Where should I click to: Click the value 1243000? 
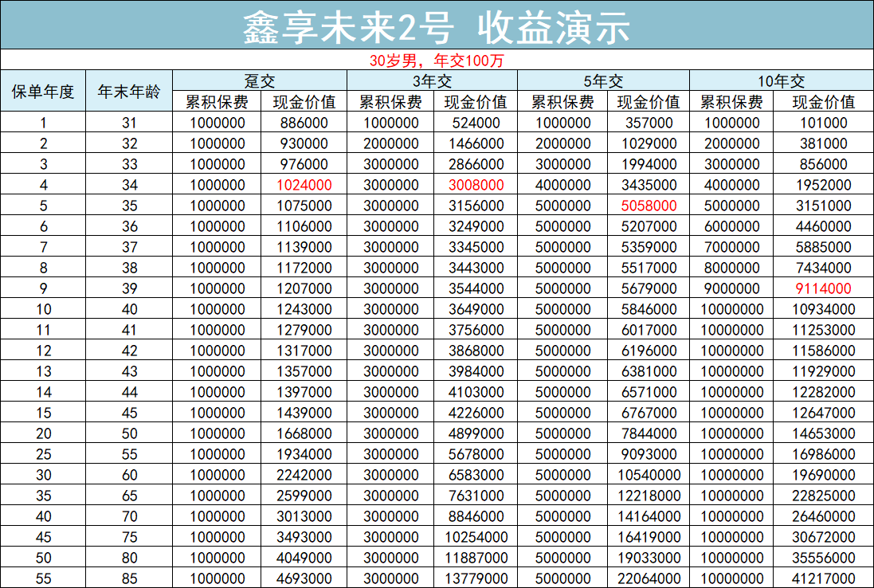pos(304,309)
